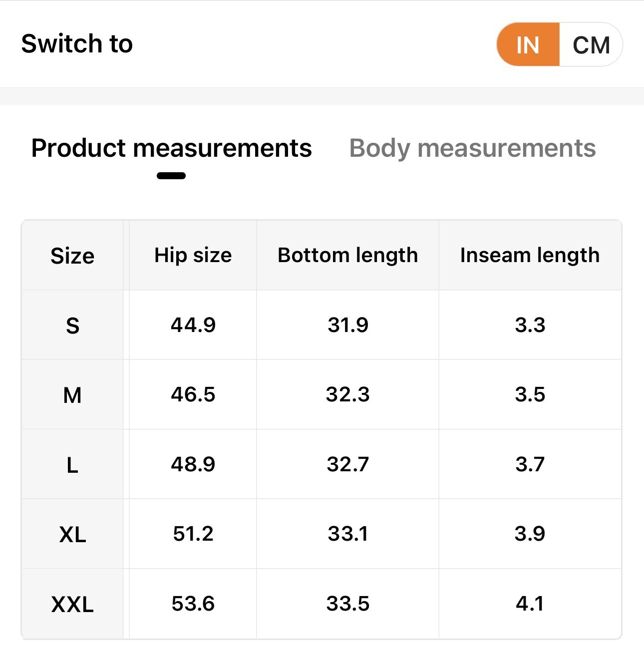
Task: Click the 4.1 inseam length cell
Action: 530,604
